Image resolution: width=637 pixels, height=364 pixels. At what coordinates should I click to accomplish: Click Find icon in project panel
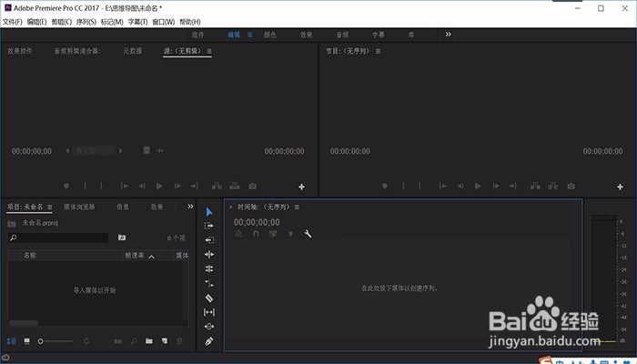point(134,341)
